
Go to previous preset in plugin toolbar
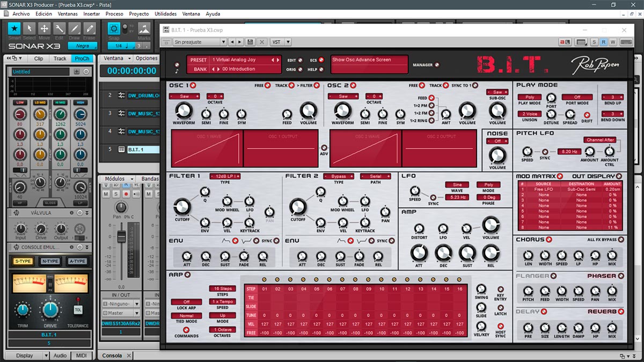click(x=232, y=42)
